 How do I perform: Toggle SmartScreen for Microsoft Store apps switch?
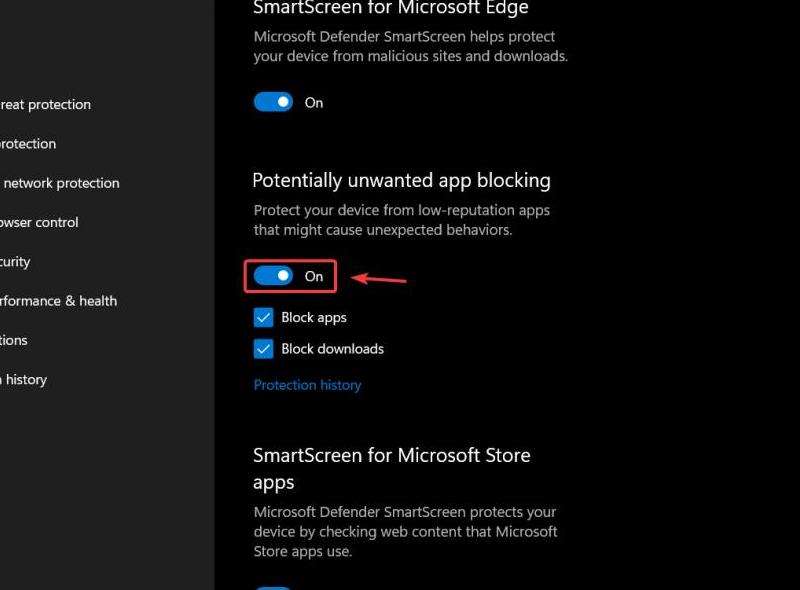tap(273, 587)
